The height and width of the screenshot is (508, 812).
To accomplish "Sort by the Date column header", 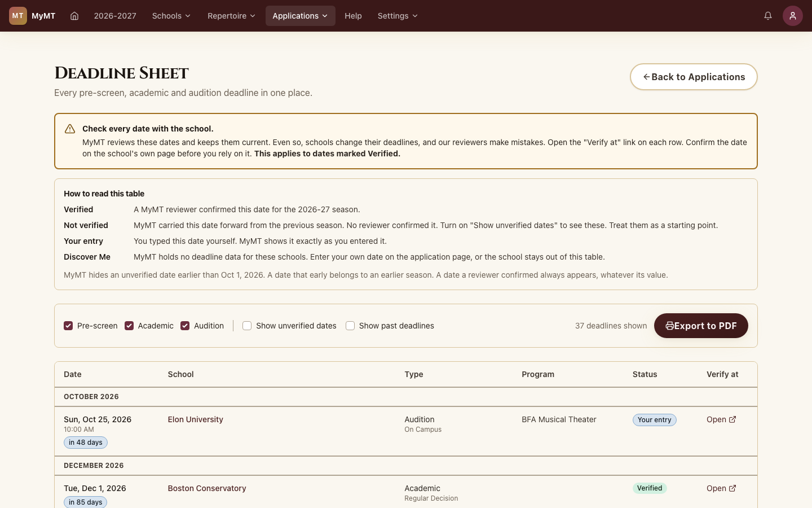I will click(73, 374).
